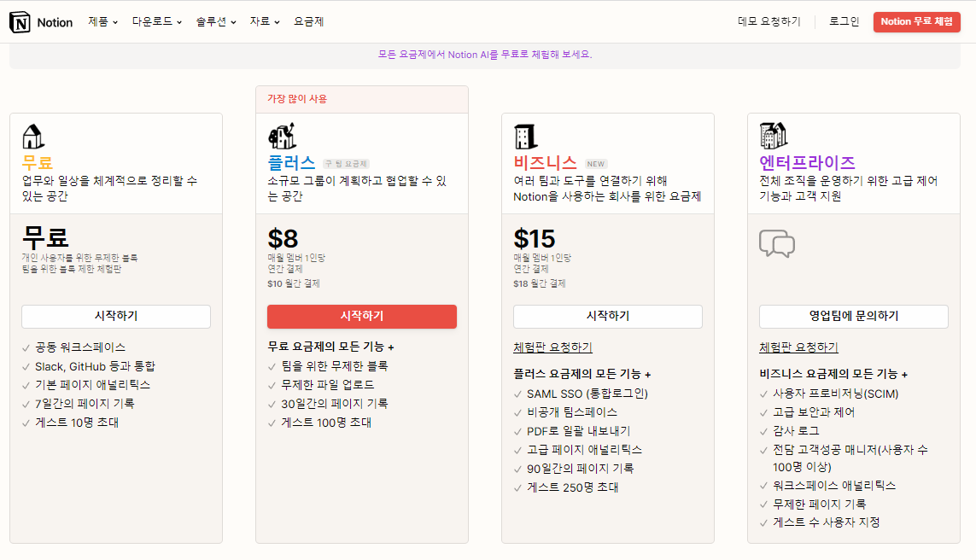976x560 pixels.
Task: Click 게스트 10명 초대 feature
Action: [77, 423]
